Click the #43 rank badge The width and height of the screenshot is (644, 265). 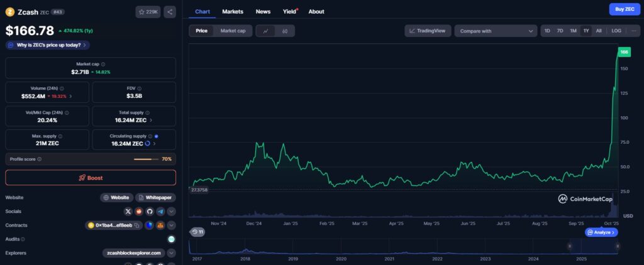point(57,13)
